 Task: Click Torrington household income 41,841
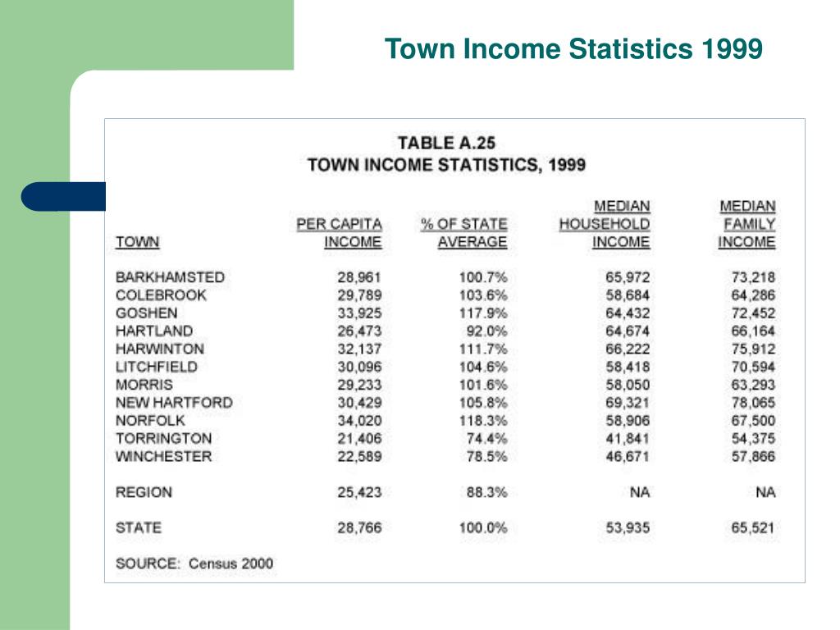click(628, 438)
